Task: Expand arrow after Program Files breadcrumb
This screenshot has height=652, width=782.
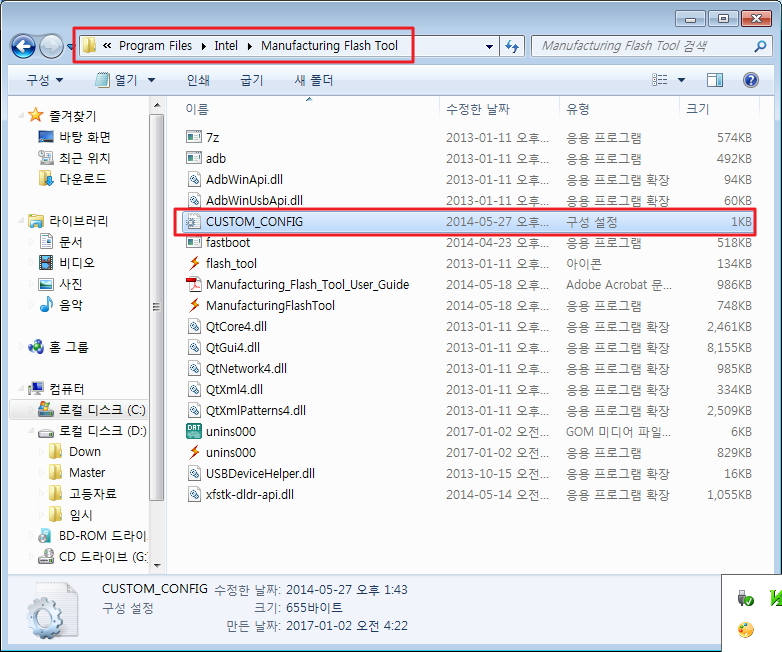Action: (203, 46)
